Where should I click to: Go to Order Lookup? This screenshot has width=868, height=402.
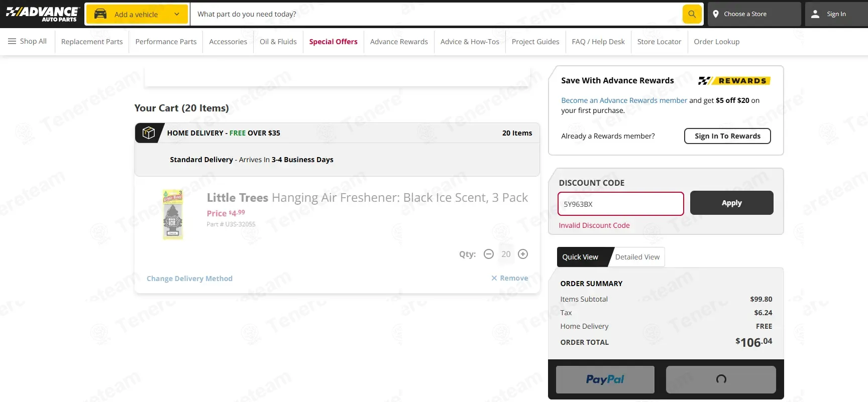717,42
